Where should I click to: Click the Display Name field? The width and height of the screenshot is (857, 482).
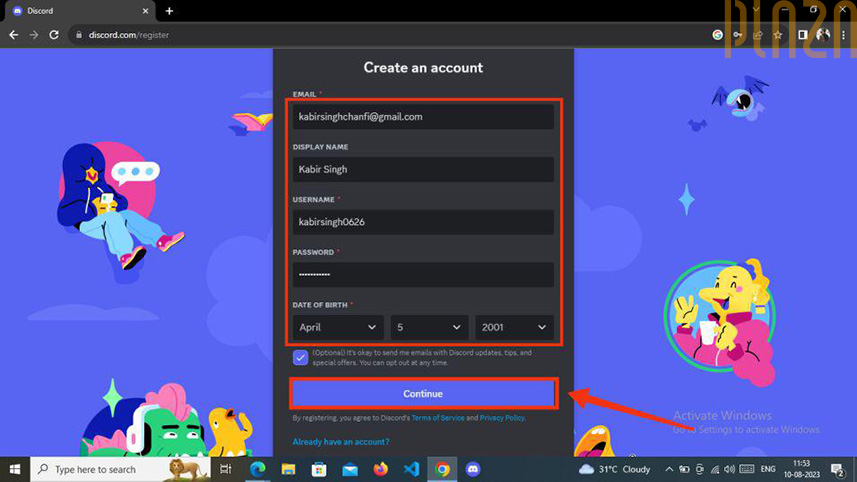coord(423,169)
